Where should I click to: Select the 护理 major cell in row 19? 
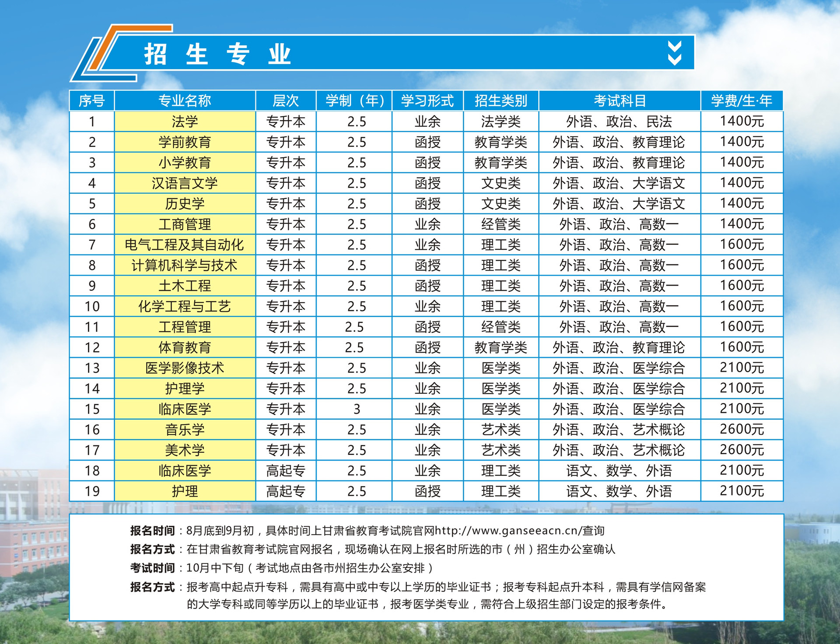click(x=185, y=492)
